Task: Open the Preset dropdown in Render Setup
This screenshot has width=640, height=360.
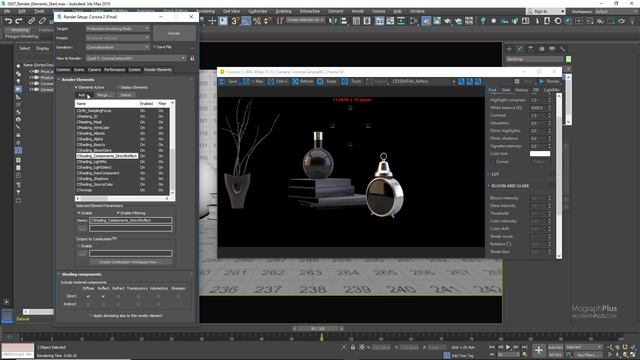Action: pos(118,38)
